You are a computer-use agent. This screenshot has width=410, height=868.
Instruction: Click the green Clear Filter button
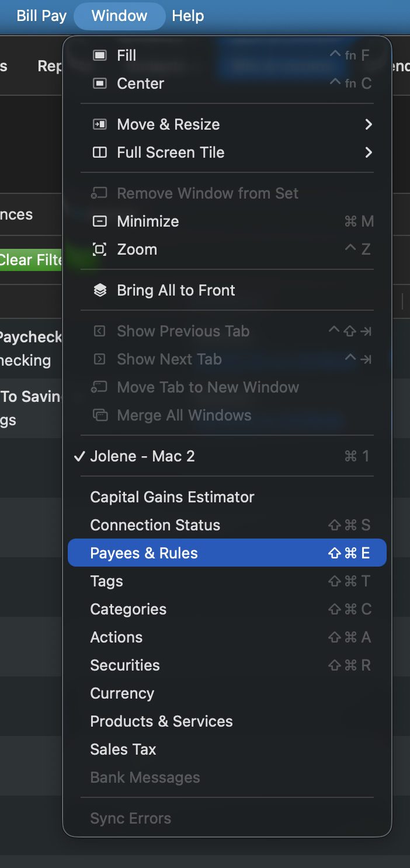31,260
